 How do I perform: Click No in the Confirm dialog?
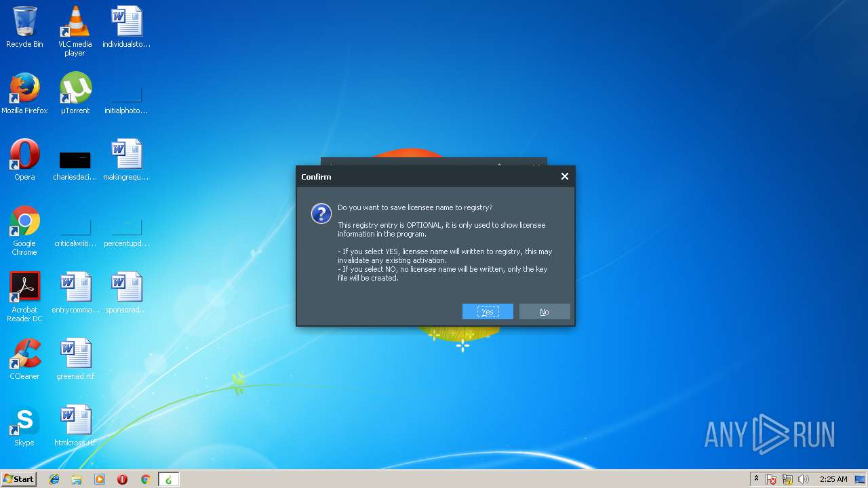tap(545, 312)
